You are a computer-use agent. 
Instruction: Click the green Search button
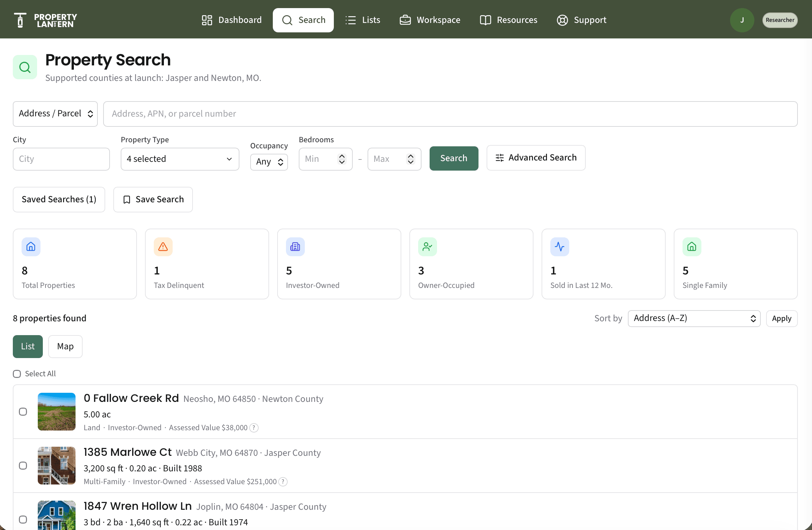click(x=454, y=158)
